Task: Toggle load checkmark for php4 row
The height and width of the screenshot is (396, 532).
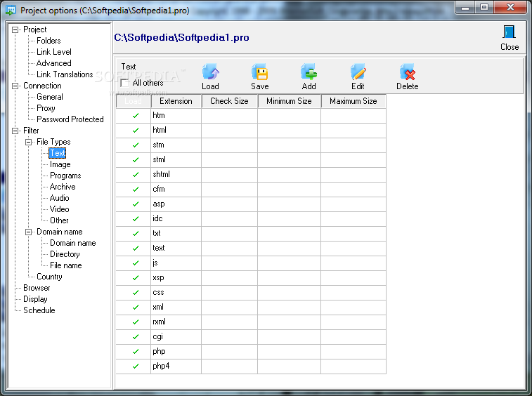Action: pyautogui.click(x=136, y=367)
